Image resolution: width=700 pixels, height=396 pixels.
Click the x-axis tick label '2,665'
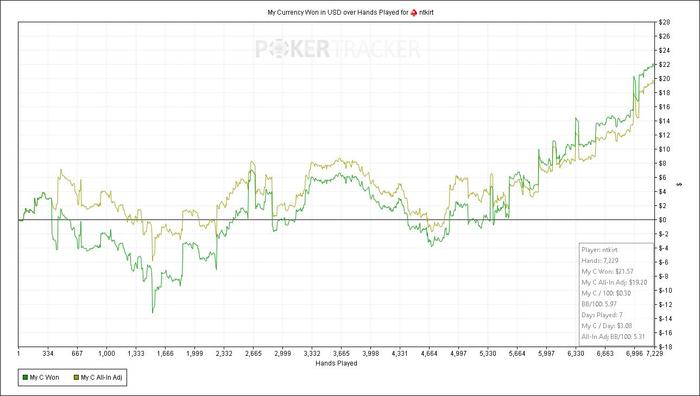point(253,354)
